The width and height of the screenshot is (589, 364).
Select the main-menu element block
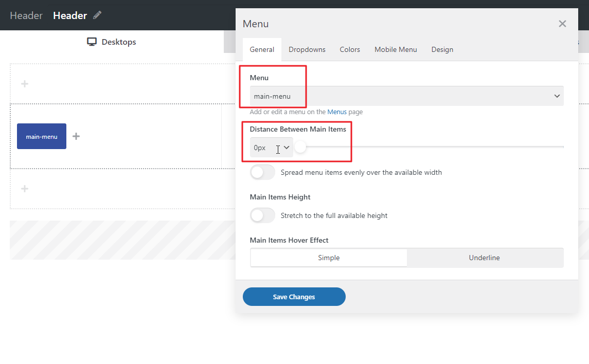[42, 136]
